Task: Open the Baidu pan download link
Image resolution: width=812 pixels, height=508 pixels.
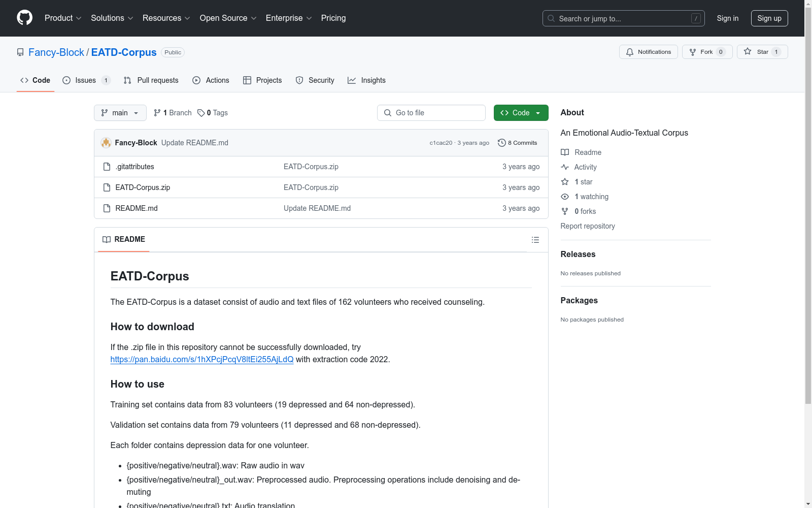Action: pyautogui.click(x=202, y=359)
